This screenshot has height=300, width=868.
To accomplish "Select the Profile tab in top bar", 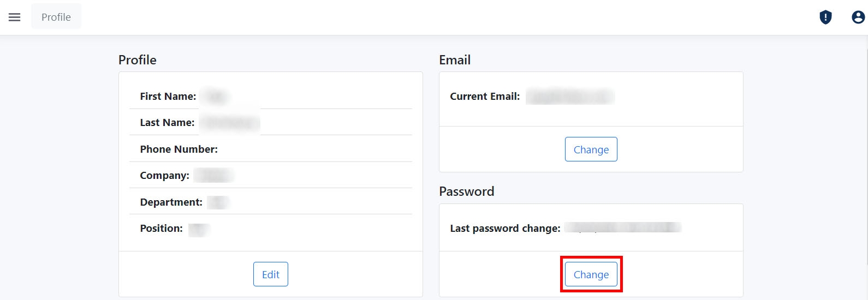I will tap(56, 17).
